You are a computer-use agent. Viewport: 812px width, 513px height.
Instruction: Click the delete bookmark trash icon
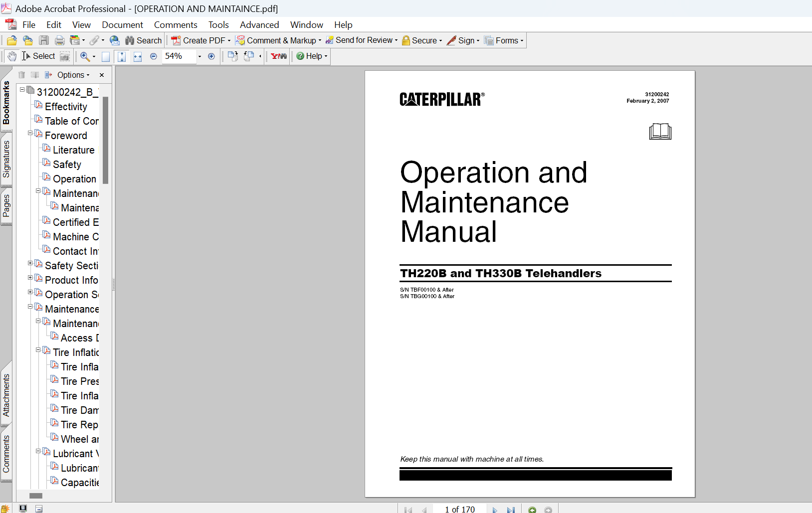click(21, 75)
